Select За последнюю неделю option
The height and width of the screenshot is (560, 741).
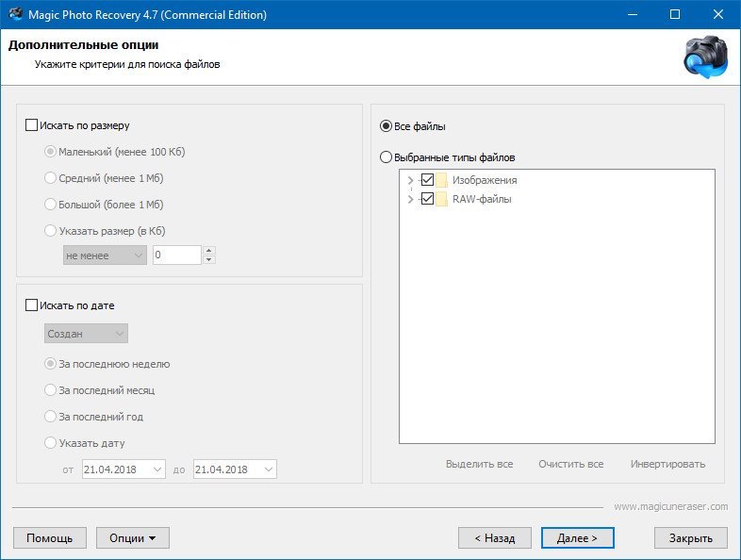tap(50, 364)
